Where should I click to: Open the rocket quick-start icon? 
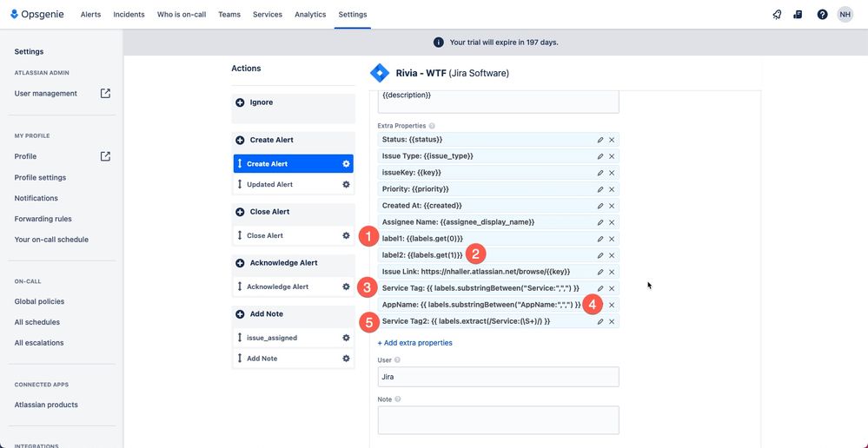[778, 15]
